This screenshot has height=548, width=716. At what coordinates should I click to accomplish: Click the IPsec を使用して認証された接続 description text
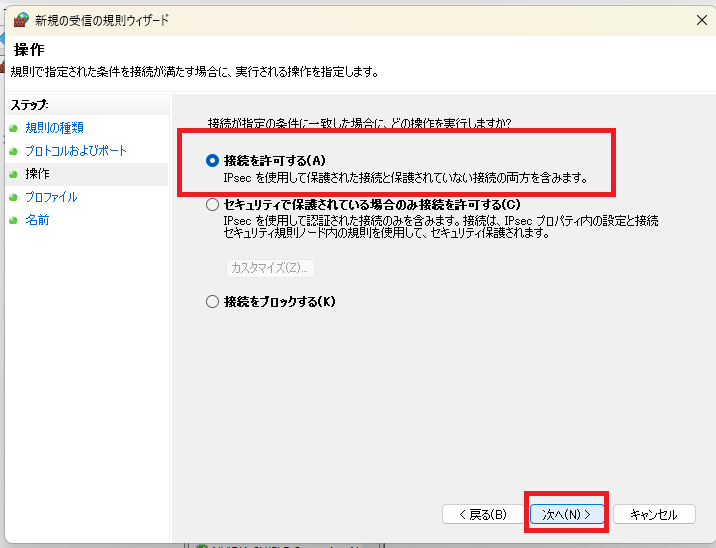click(441, 227)
